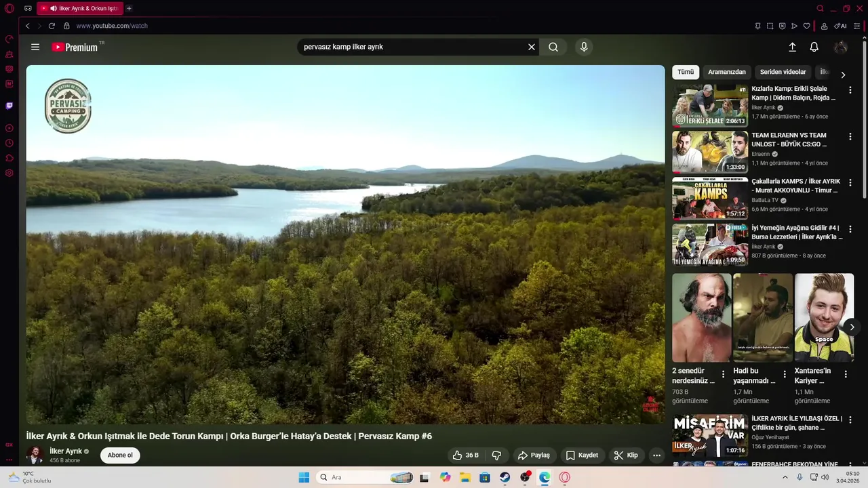The height and width of the screenshot is (488, 868).
Task: Pin page using pushpin toolbar icon
Action: tap(757, 26)
